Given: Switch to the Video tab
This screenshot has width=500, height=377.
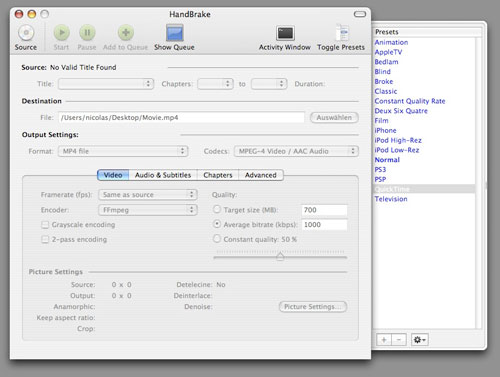Looking at the screenshot, I should click(x=113, y=175).
